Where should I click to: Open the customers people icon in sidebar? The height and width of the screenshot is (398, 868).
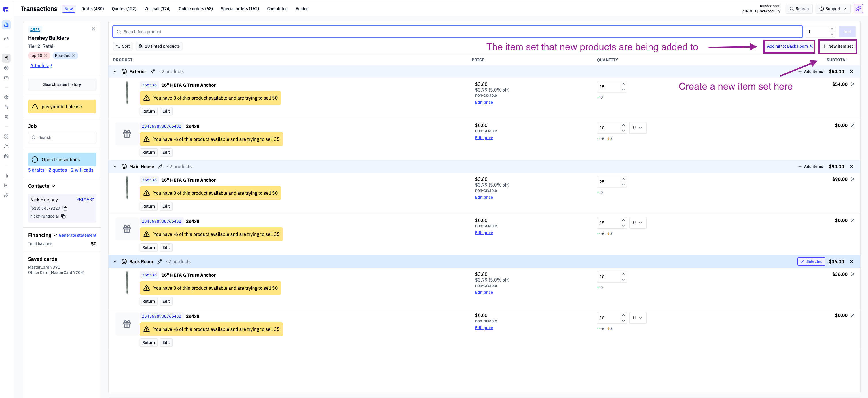point(6,146)
